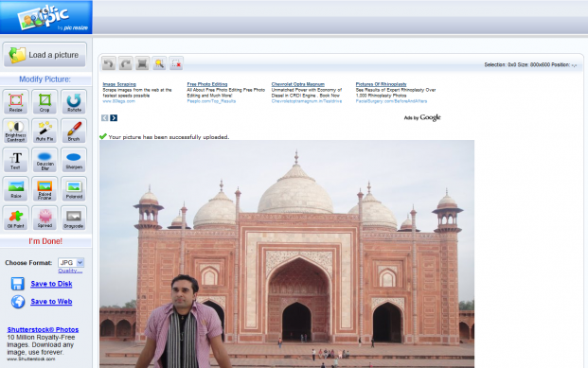Choose the Text tool
The width and height of the screenshot is (588, 368).
(16, 160)
